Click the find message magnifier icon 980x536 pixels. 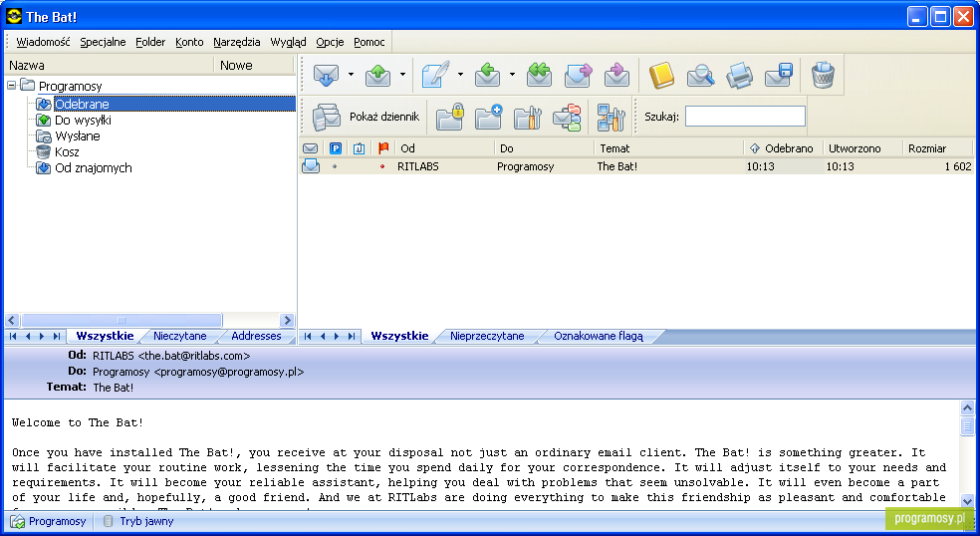700,75
